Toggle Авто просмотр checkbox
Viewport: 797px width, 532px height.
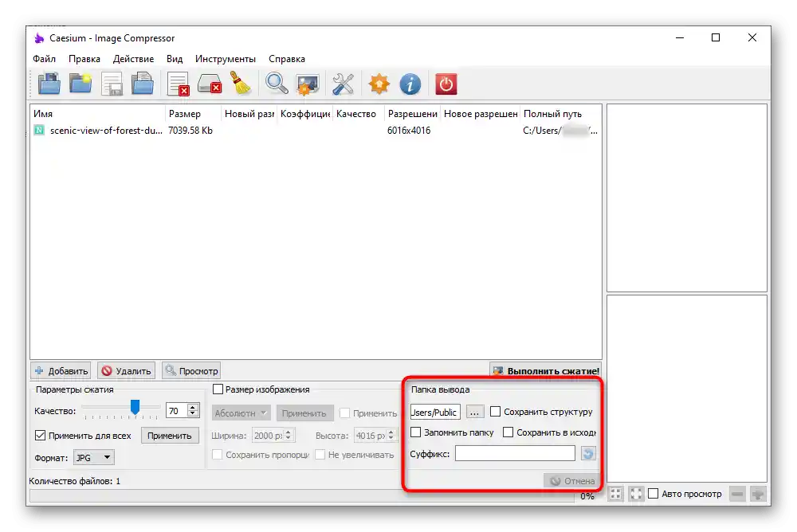(x=654, y=494)
